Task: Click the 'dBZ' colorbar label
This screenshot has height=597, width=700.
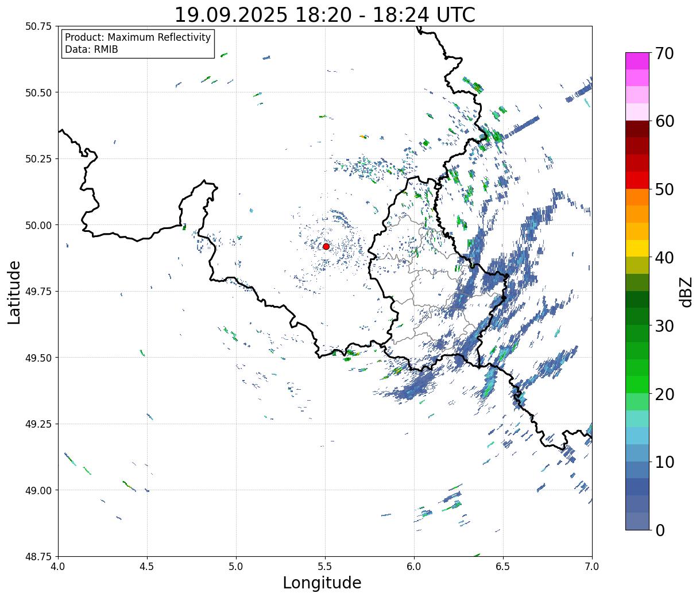Action: [x=686, y=292]
